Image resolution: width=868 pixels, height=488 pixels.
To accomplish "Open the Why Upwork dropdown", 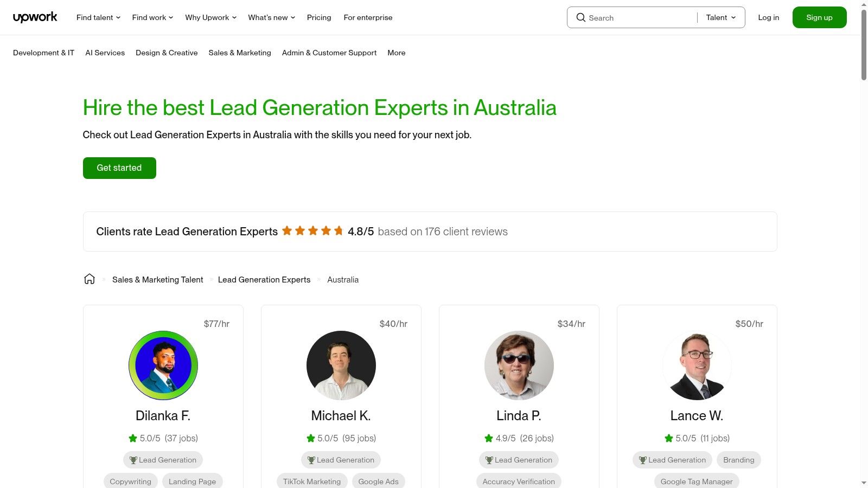I will click(x=211, y=17).
